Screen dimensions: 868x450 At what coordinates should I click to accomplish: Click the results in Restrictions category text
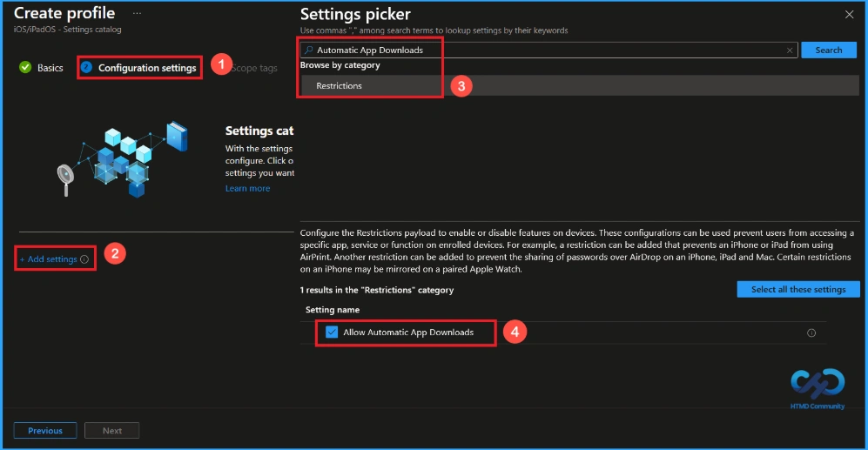click(377, 290)
